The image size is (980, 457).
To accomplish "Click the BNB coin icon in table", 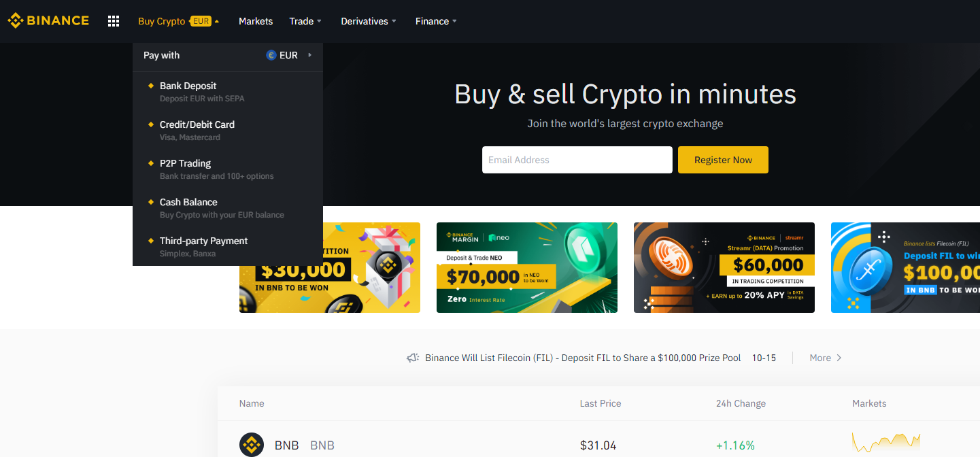I will (x=252, y=445).
